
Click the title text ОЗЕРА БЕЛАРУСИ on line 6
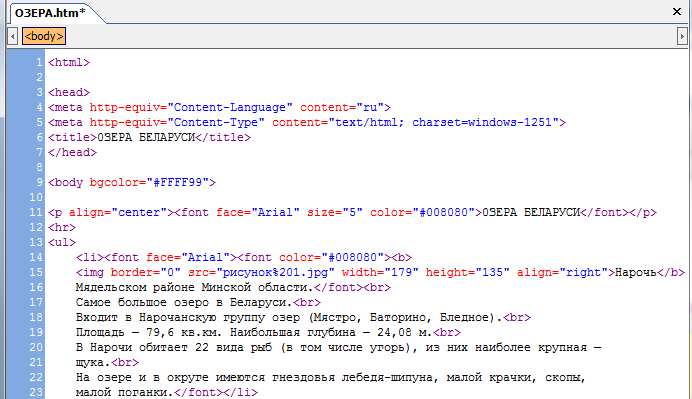146,137
